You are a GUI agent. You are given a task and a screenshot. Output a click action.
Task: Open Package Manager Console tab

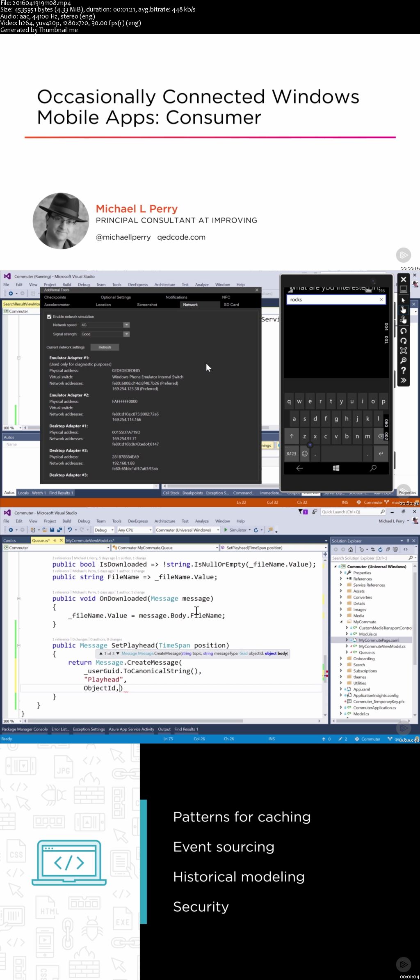(x=25, y=729)
